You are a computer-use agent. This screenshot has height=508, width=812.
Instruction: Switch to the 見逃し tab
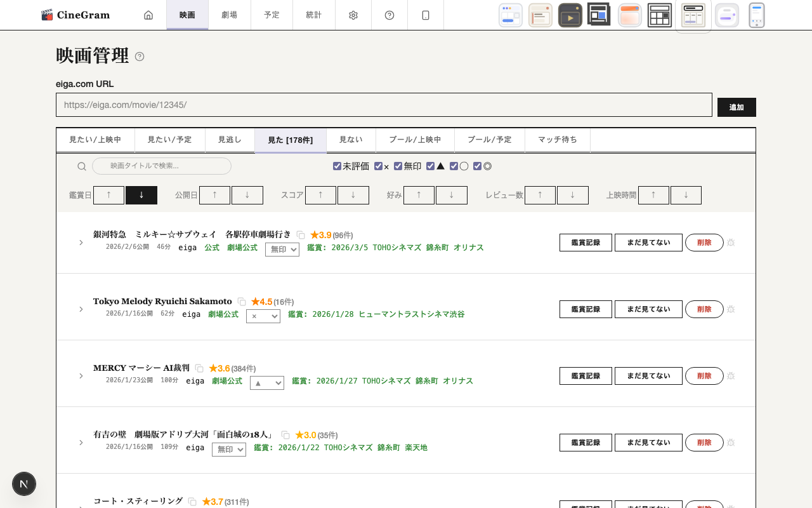point(229,140)
